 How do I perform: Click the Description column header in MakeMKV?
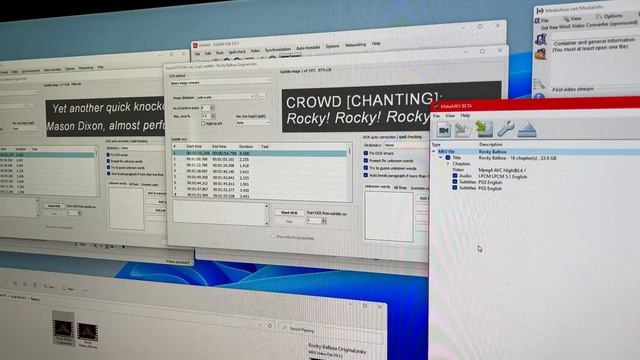(x=491, y=144)
